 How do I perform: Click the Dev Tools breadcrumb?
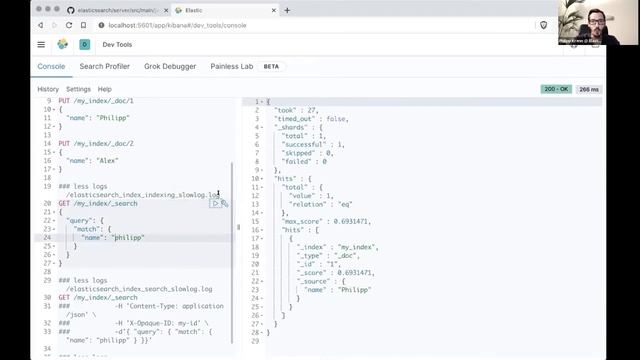point(117,44)
